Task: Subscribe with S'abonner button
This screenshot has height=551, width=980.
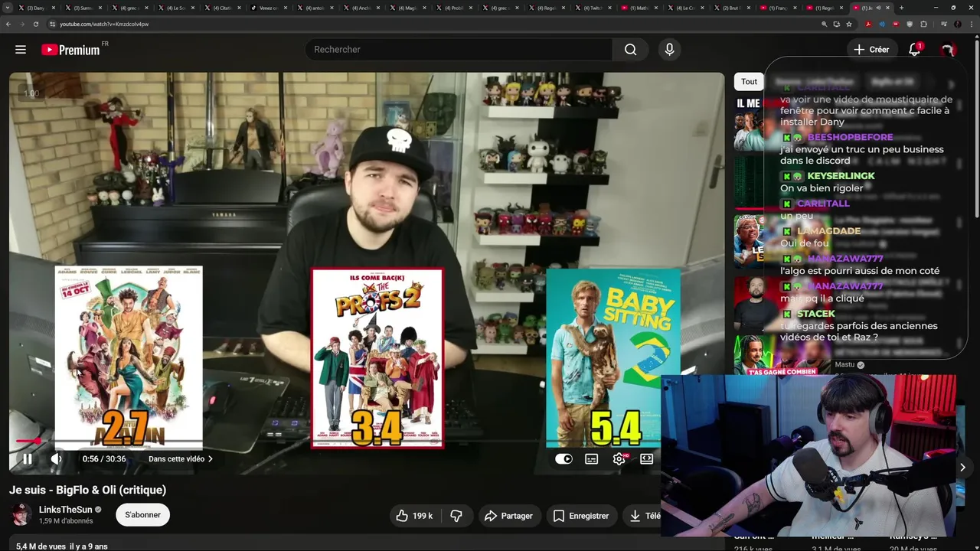Action: tap(143, 515)
